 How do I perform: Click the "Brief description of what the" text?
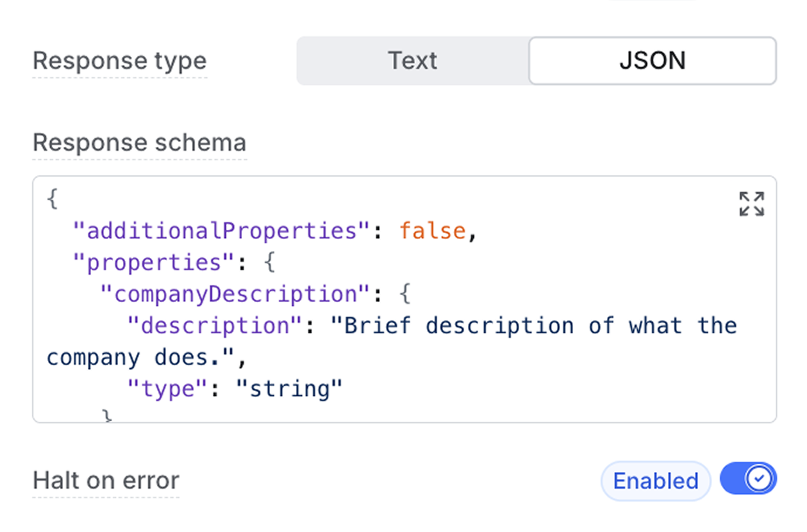(x=533, y=326)
